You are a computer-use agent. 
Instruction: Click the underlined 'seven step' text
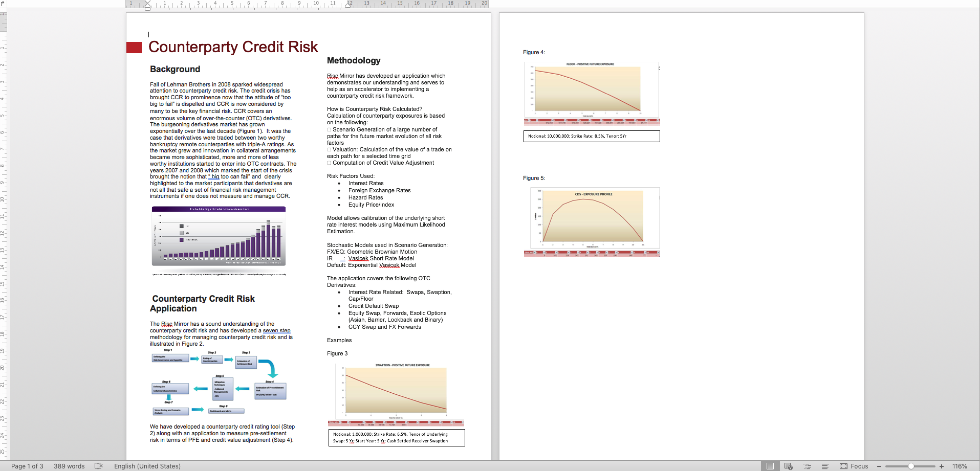[276, 330]
